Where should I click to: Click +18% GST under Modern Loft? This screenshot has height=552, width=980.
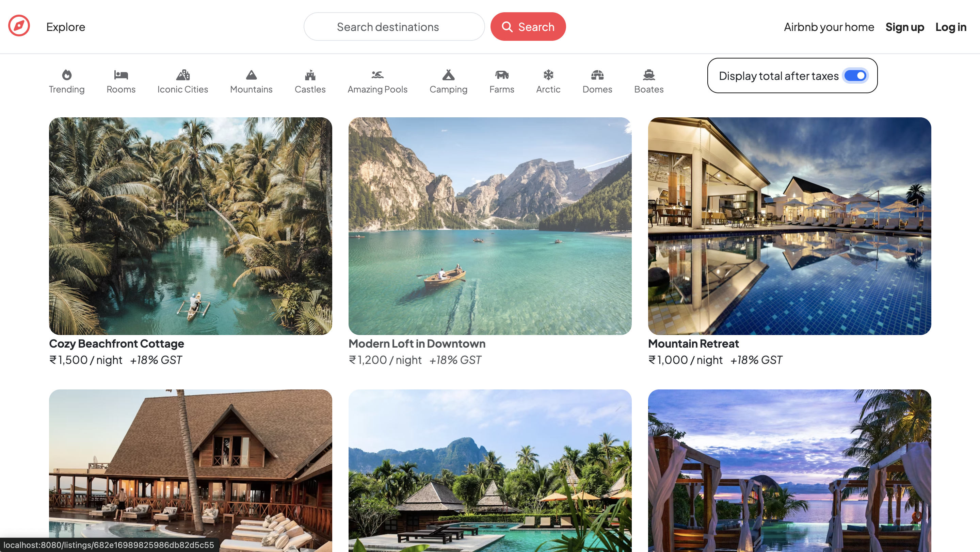point(455,360)
